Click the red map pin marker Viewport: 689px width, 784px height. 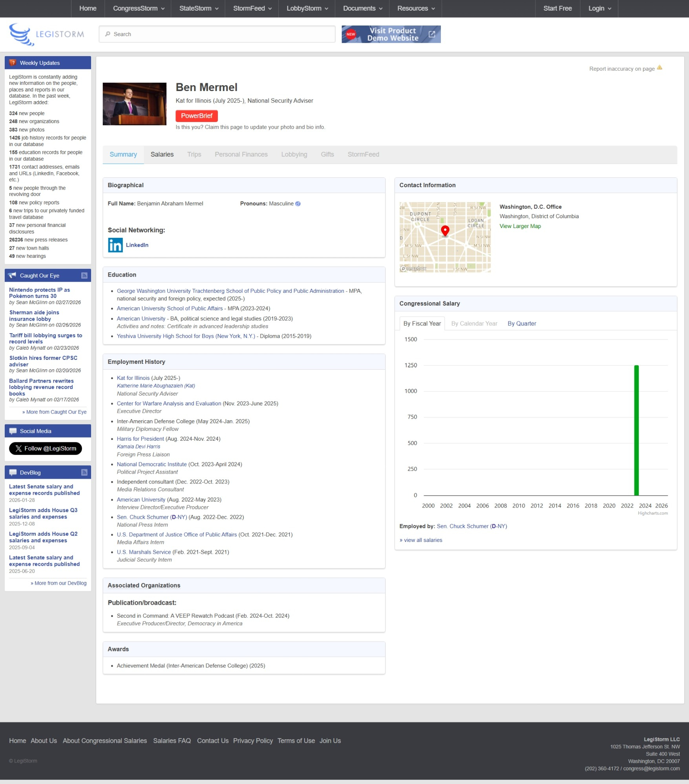pyautogui.click(x=445, y=230)
